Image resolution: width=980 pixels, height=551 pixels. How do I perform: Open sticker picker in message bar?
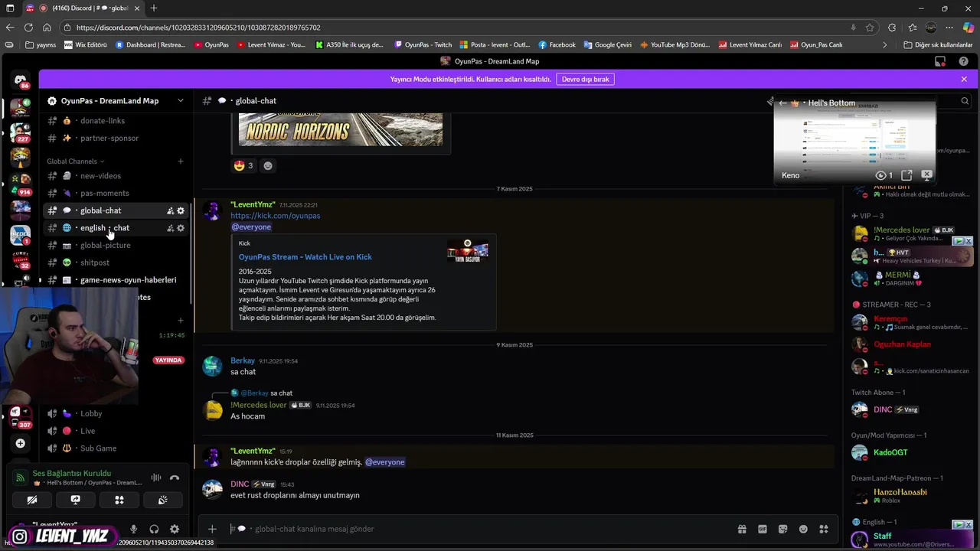pyautogui.click(x=782, y=529)
